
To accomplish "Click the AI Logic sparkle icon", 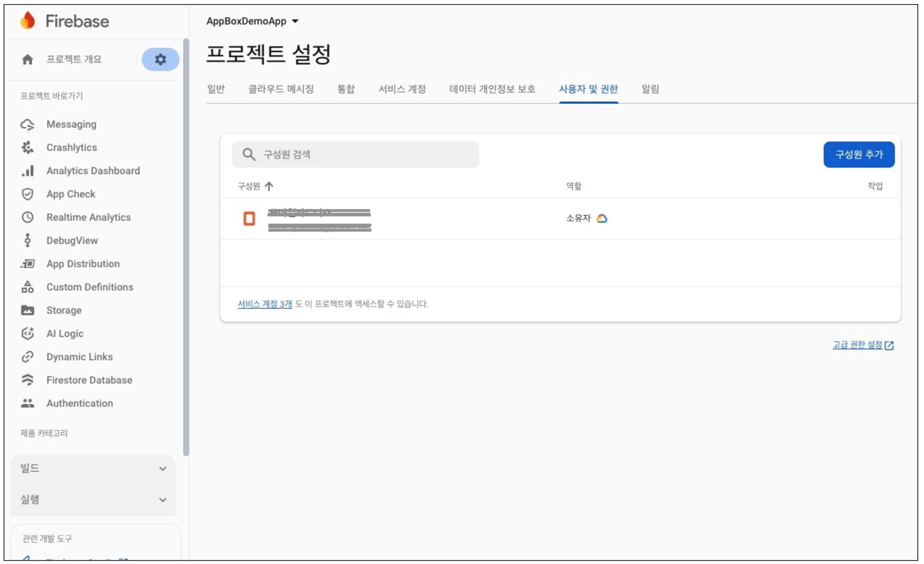I will [27, 334].
